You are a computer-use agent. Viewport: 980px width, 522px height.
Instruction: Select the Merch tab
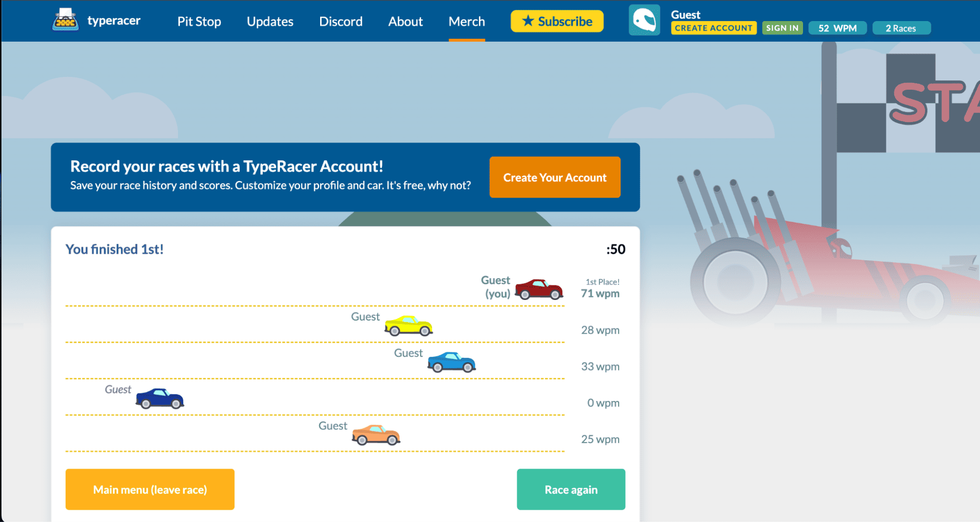467,22
